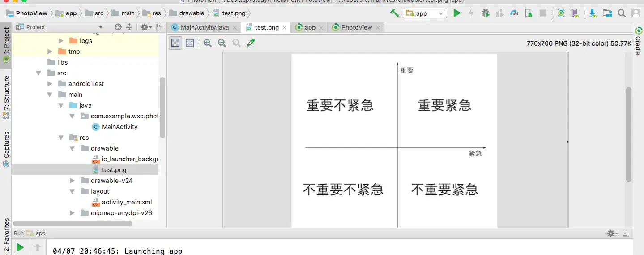
Task: Open the Android Profiler speedometer icon
Action: (514, 13)
